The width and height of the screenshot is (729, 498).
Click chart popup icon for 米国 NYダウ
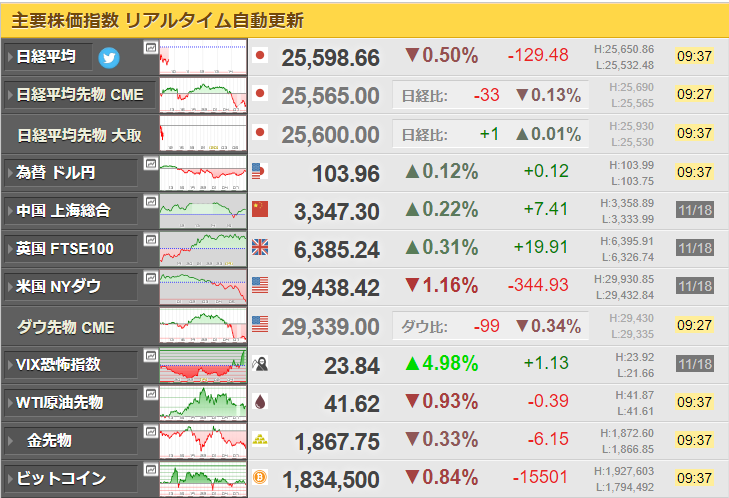point(150,278)
